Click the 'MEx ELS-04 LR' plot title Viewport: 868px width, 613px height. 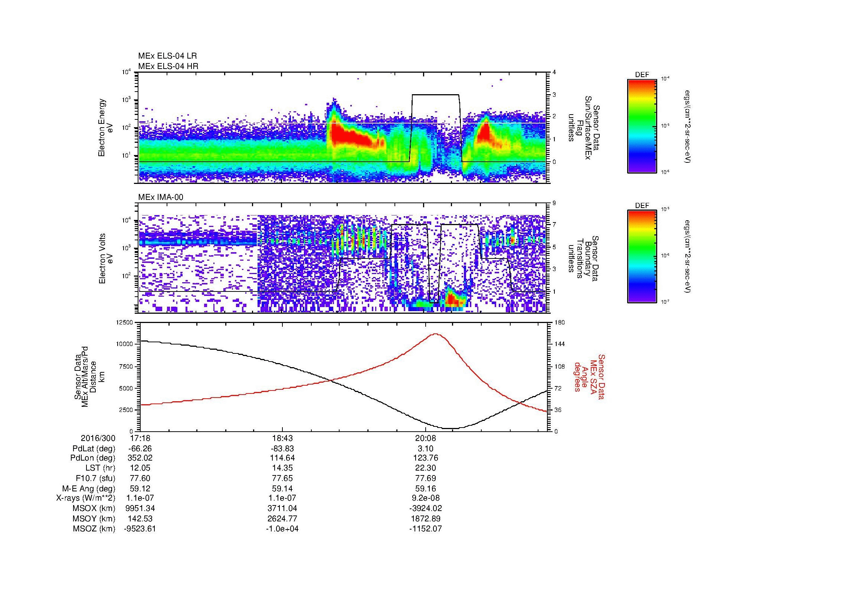[167, 56]
